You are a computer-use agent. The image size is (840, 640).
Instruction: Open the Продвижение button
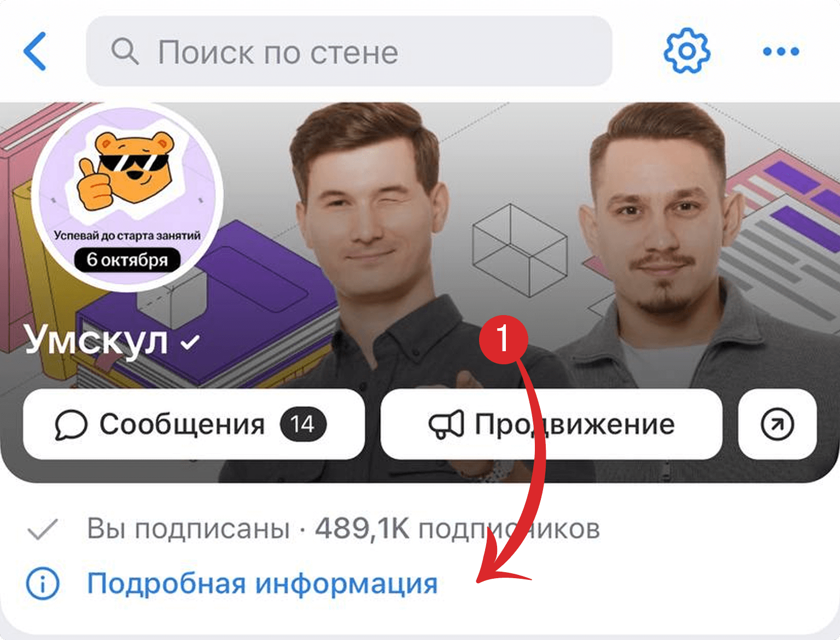[551, 424]
